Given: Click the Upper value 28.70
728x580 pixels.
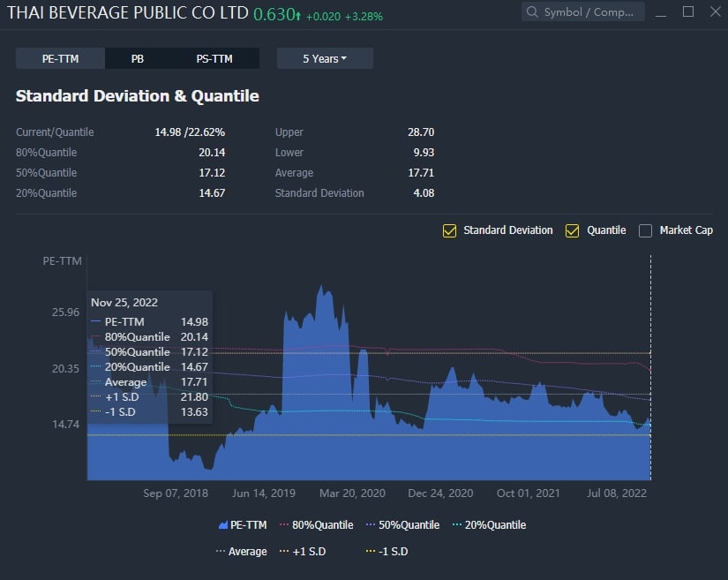Looking at the screenshot, I should (421, 132).
